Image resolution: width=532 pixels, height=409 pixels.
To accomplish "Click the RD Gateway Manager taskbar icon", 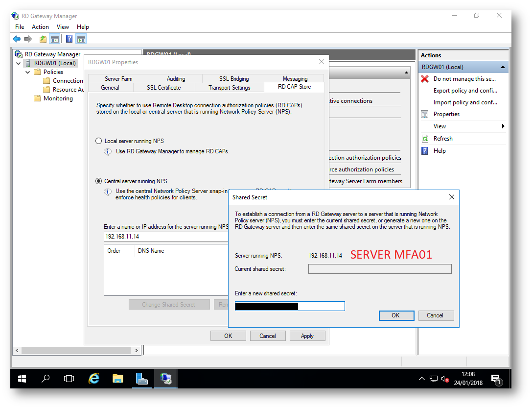I will [165, 379].
